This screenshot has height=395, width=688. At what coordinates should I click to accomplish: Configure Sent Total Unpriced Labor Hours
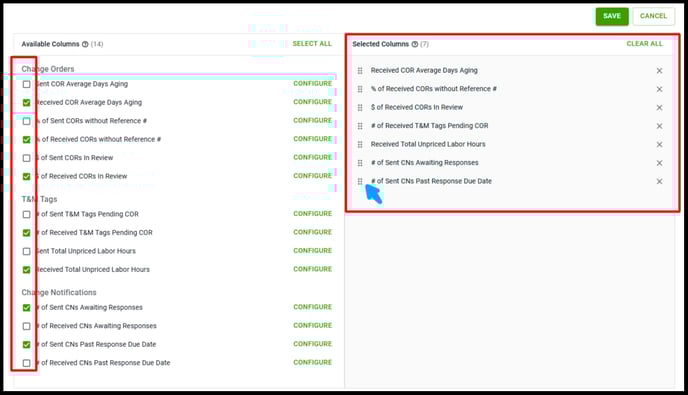312,251
